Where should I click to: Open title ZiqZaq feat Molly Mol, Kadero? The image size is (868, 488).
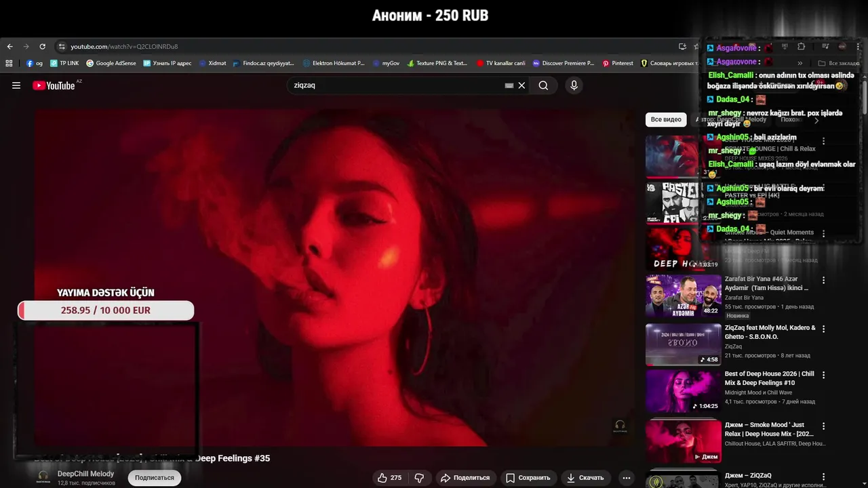click(x=770, y=332)
